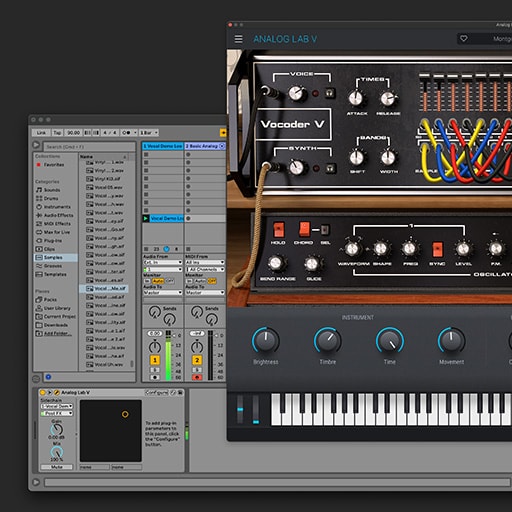Viewport: 512px width, 512px height.
Task: Open the Sidechain source dropdown
Action: pos(57,406)
